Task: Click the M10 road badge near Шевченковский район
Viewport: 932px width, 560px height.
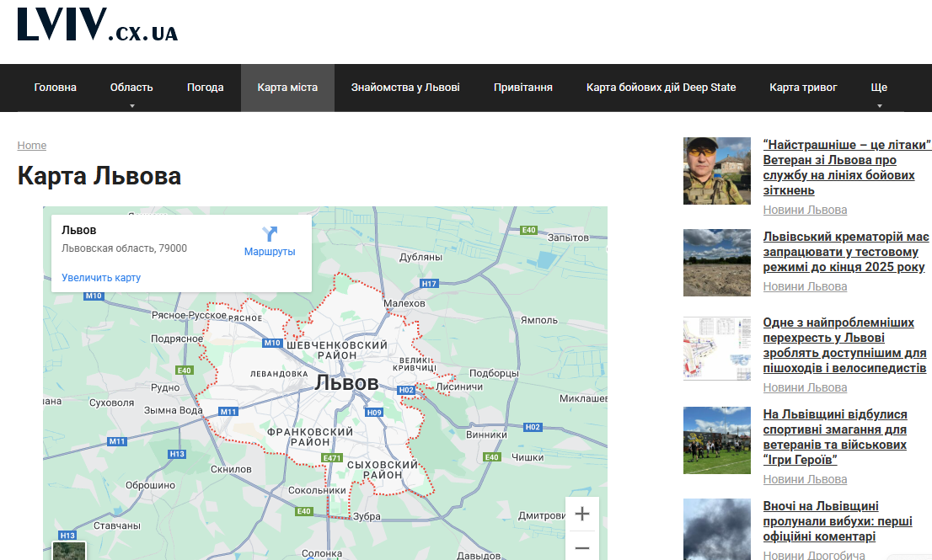Action: (272, 343)
